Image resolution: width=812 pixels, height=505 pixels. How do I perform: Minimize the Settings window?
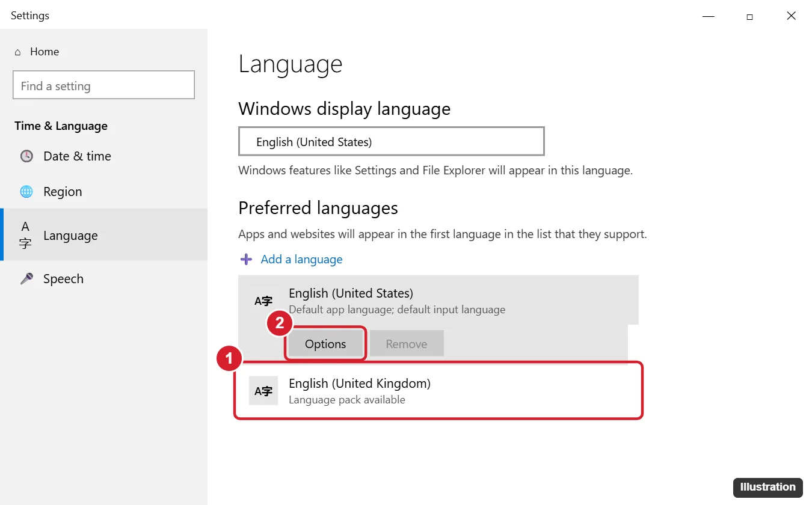[709, 17]
